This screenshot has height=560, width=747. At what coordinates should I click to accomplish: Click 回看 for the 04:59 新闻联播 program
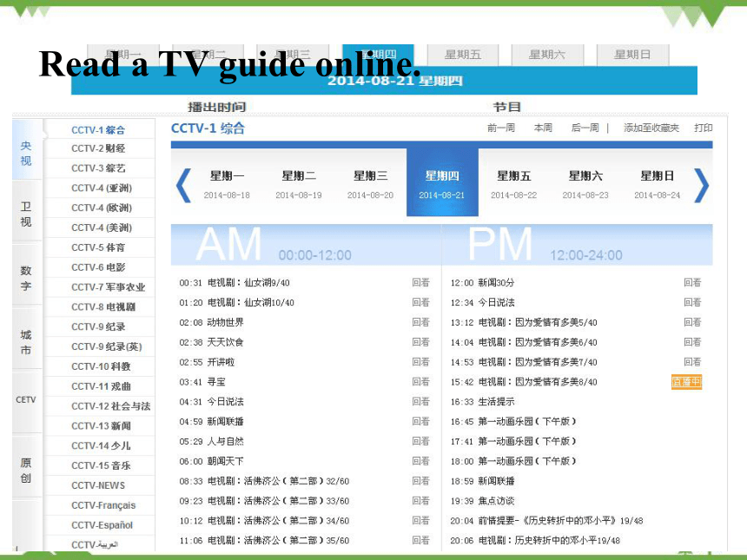tap(420, 421)
